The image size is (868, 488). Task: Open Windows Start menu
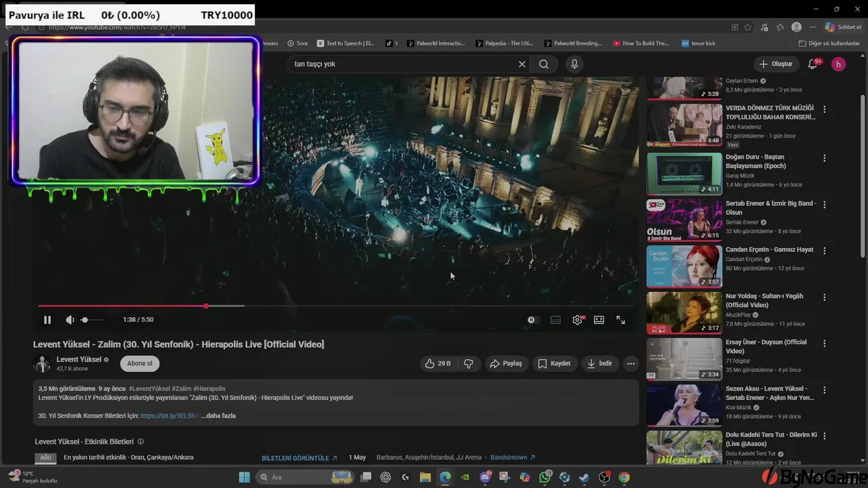[x=244, y=477]
